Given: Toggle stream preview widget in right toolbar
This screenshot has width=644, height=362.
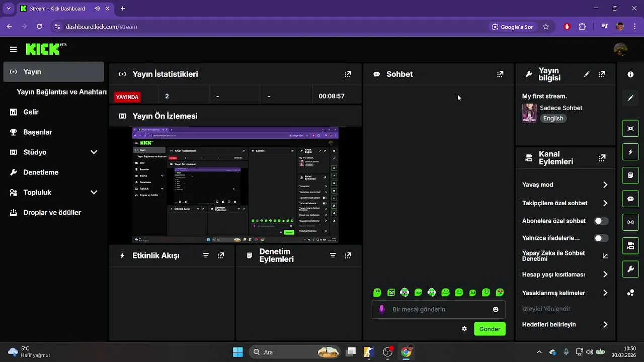Looking at the screenshot, I should pos(630,128).
